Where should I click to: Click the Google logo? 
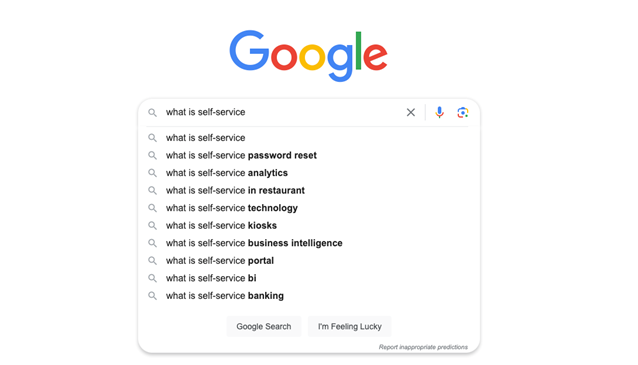pyautogui.click(x=308, y=55)
